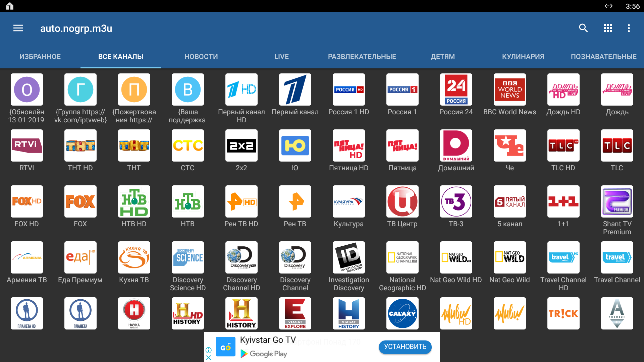Open the search function
The height and width of the screenshot is (362, 644).
click(x=583, y=28)
